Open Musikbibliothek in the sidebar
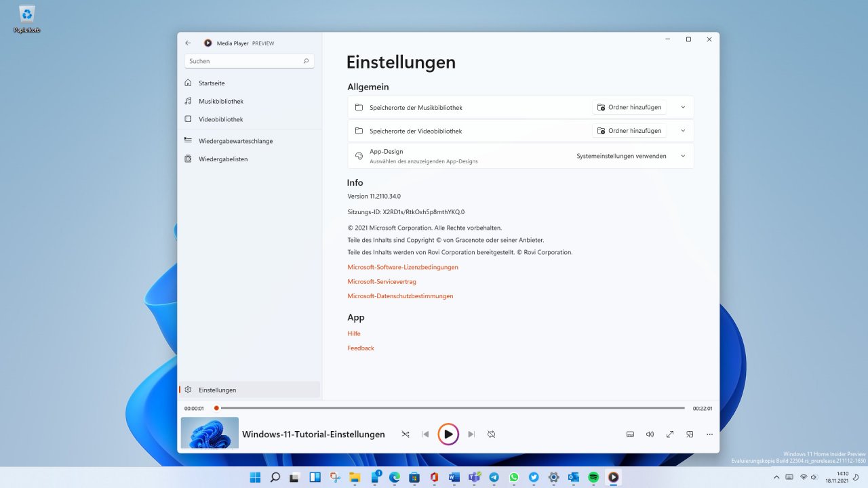Viewport: 868px width, 488px height. tap(250, 101)
